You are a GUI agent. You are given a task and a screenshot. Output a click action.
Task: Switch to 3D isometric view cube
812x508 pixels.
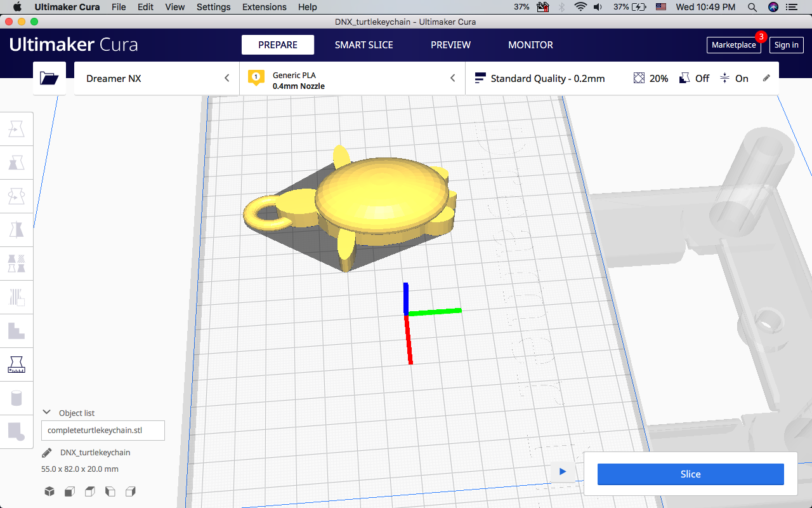[49, 491]
